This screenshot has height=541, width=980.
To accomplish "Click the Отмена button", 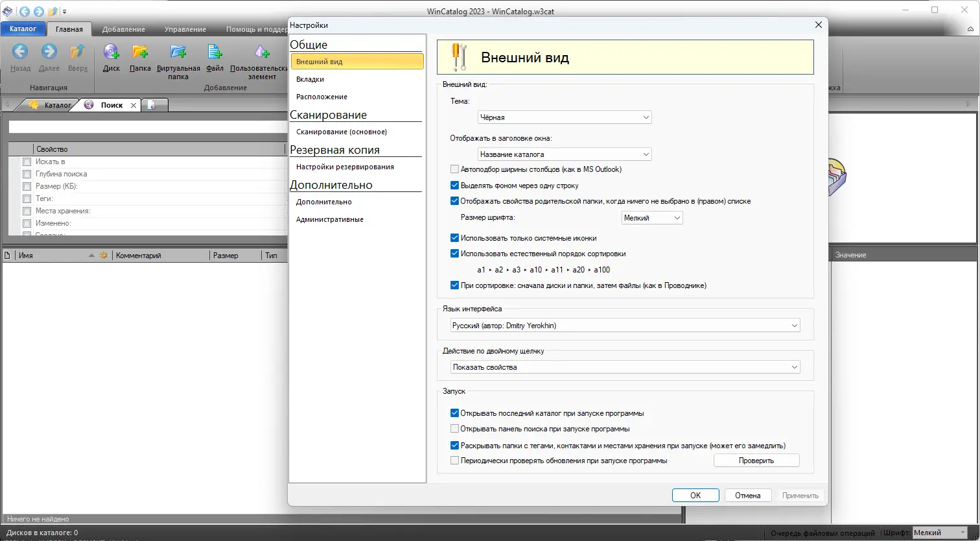I will (x=748, y=496).
